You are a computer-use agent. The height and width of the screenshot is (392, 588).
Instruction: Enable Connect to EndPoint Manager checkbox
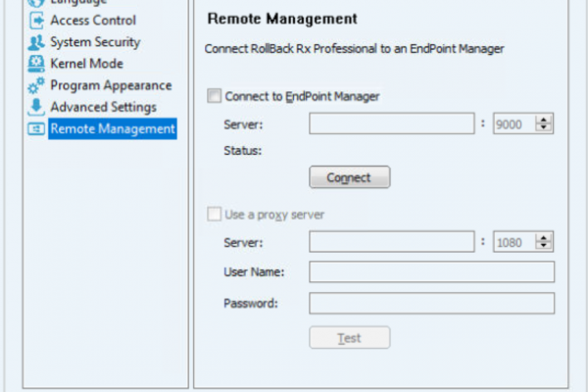[x=214, y=96]
